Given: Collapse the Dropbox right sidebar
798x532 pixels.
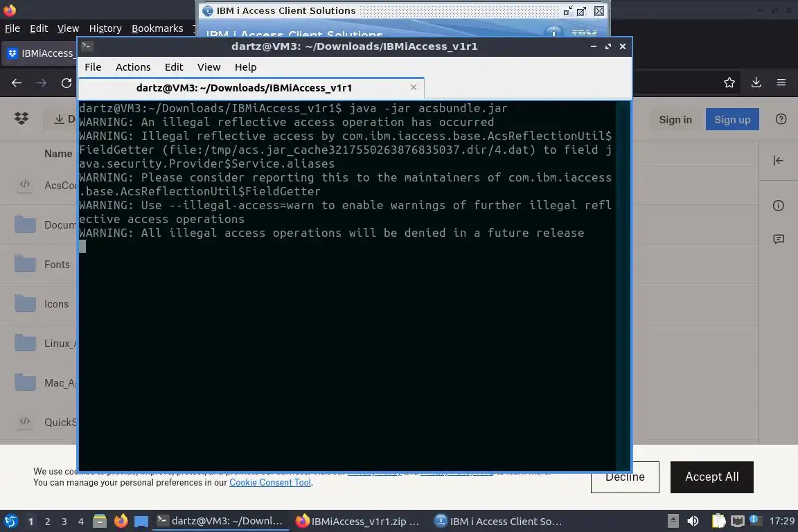Looking at the screenshot, I should [778, 161].
